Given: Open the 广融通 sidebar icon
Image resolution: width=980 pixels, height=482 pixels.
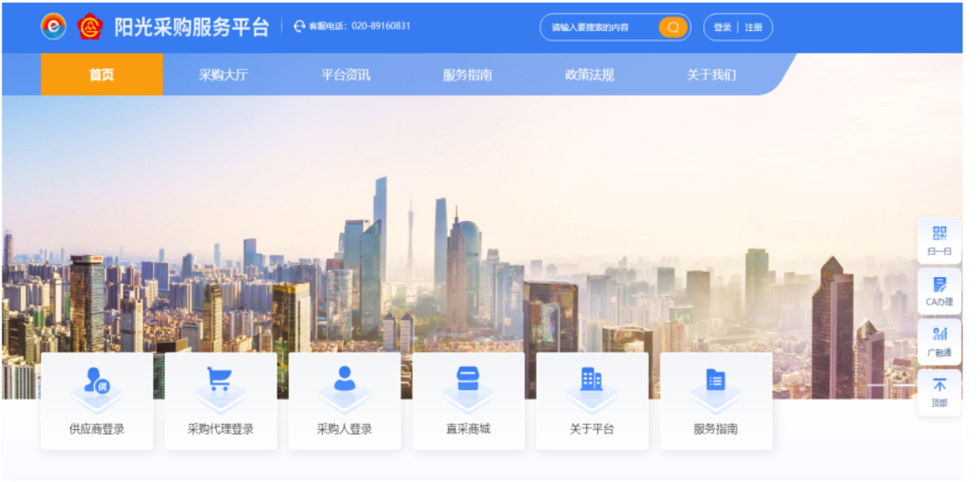Looking at the screenshot, I should tap(939, 336).
